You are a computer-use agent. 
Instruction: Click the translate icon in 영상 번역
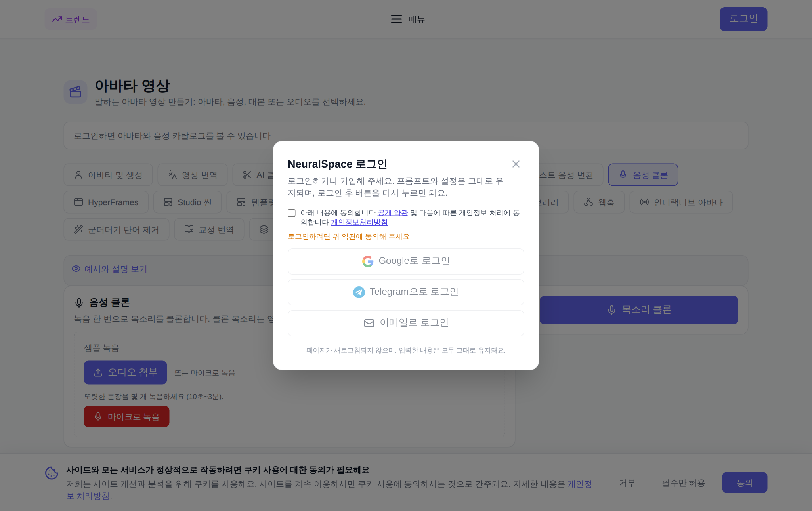(x=172, y=175)
